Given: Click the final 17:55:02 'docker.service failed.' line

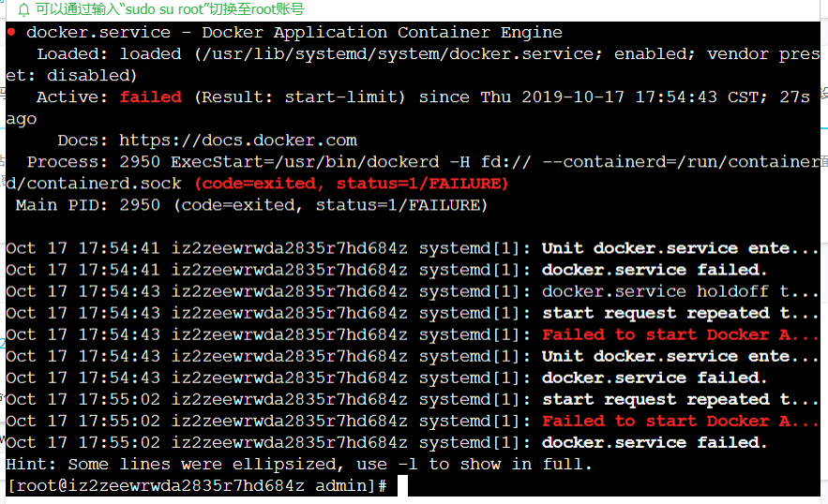Looking at the screenshot, I should (x=386, y=443).
